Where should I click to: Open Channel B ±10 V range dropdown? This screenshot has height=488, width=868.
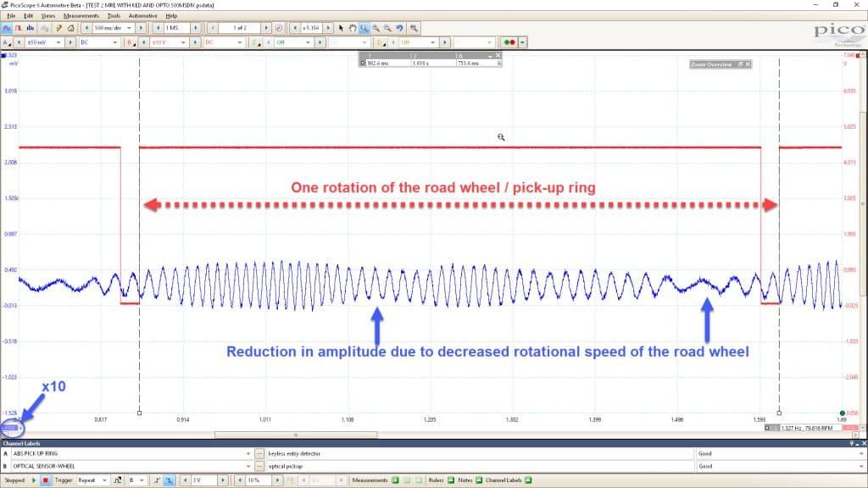click(x=183, y=42)
